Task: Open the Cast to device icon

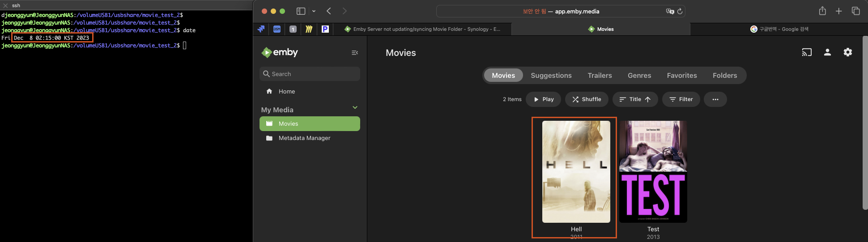Action: pos(807,52)
